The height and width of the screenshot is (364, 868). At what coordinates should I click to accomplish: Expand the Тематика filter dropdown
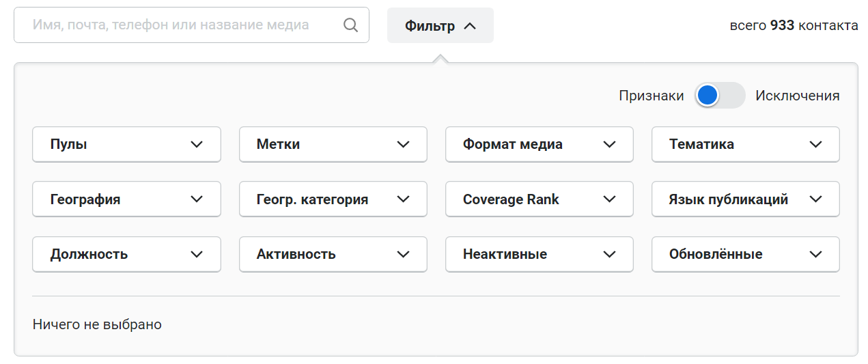(x=745, y=144)
